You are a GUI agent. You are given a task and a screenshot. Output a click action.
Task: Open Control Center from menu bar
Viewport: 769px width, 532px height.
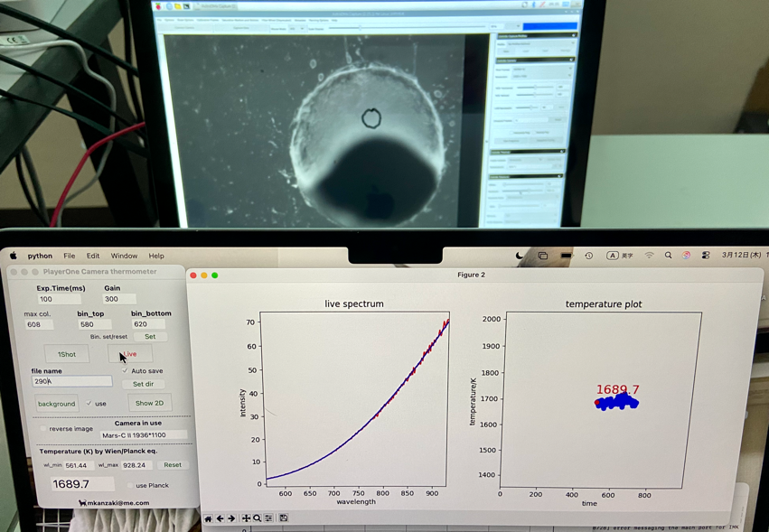click(706, 256)
